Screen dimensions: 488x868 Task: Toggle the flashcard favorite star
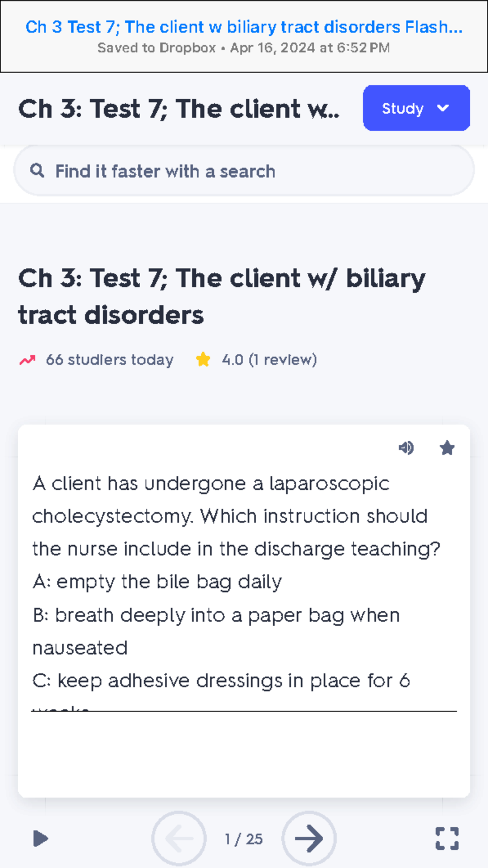point(447,448)
